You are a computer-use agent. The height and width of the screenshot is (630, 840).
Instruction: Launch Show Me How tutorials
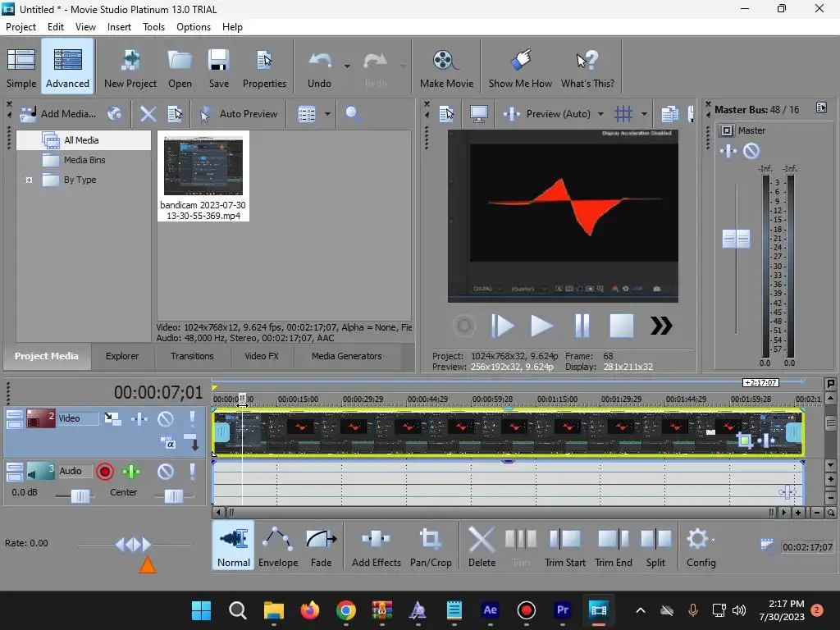519,68
